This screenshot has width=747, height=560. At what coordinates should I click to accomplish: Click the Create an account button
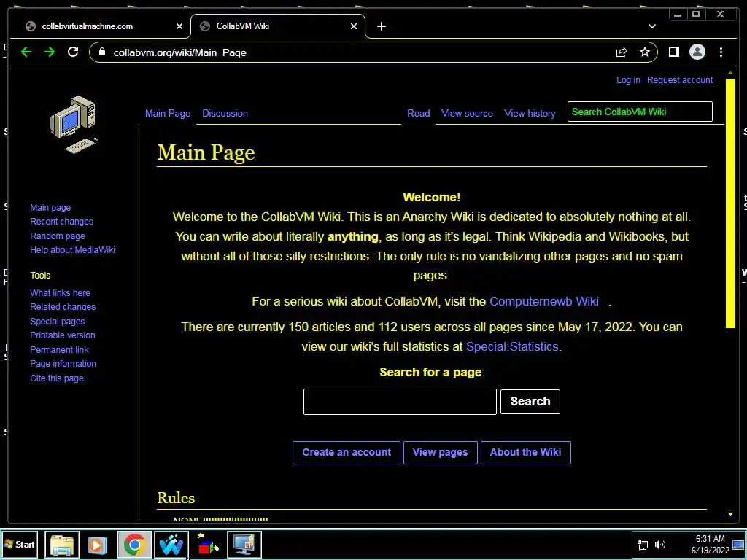pos(347,452)
